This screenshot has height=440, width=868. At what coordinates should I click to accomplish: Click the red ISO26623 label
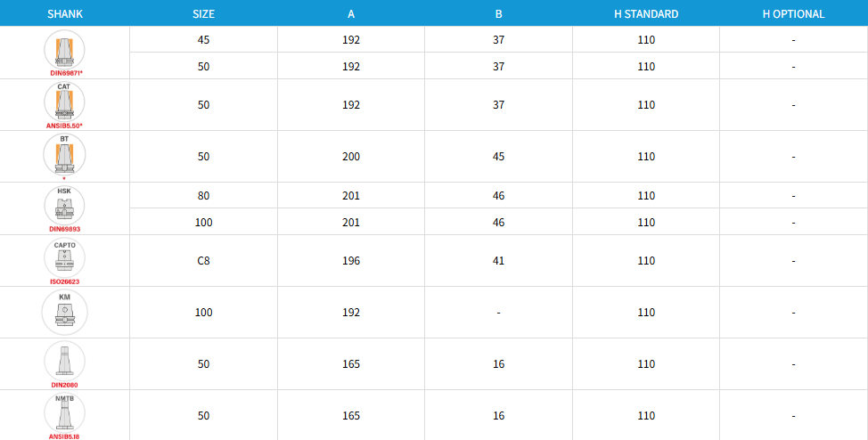coord(65,281)
